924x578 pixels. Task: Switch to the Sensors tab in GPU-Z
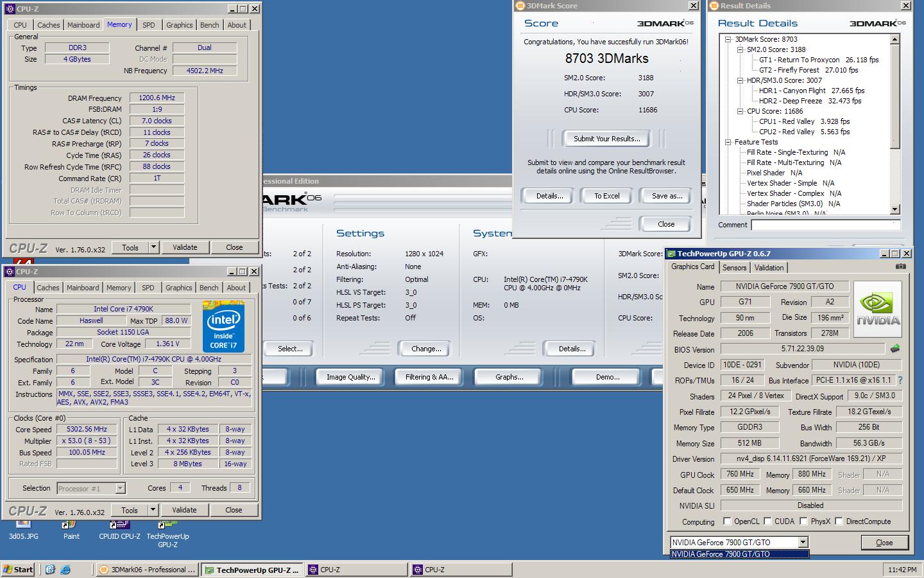(x=734, y=268)
